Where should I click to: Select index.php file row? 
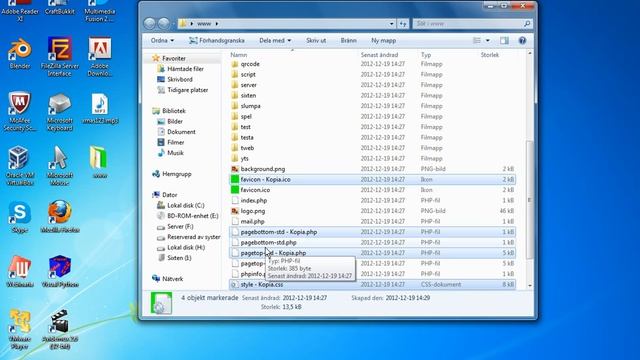point(372,200)
